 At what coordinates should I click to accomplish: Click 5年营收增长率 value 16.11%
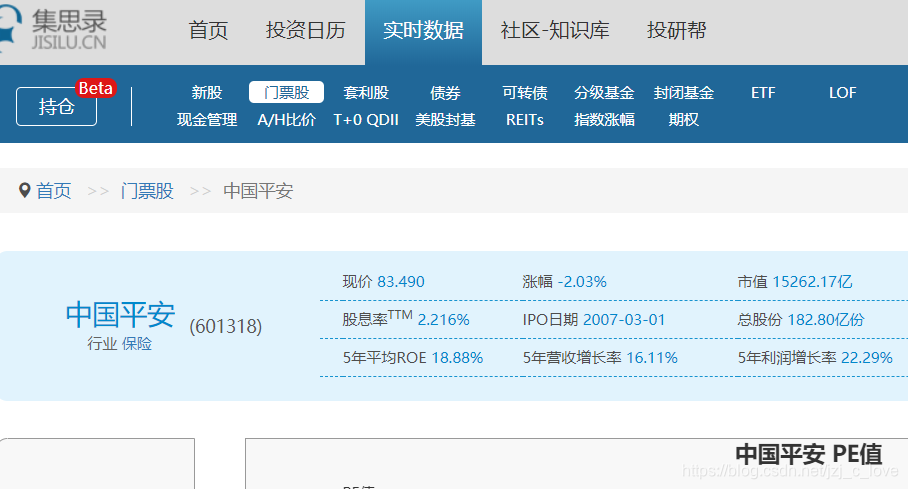pyautogui.click(x=652, y=357)
